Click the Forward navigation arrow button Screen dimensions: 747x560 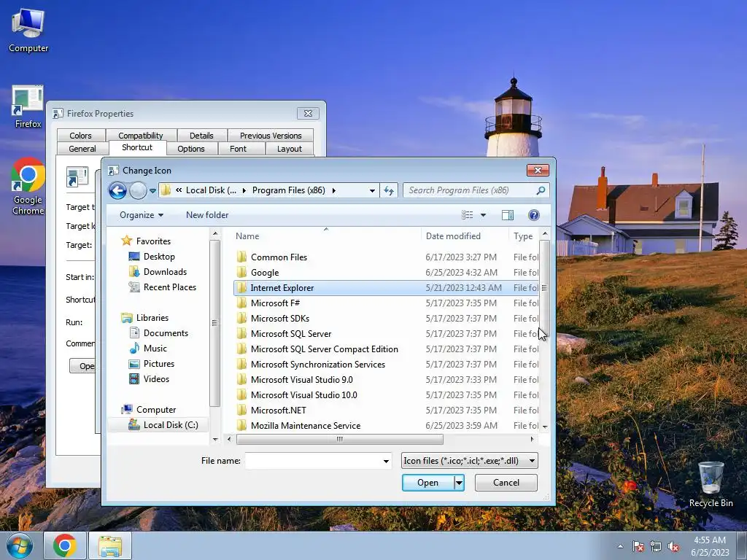(x=138, y=191)
